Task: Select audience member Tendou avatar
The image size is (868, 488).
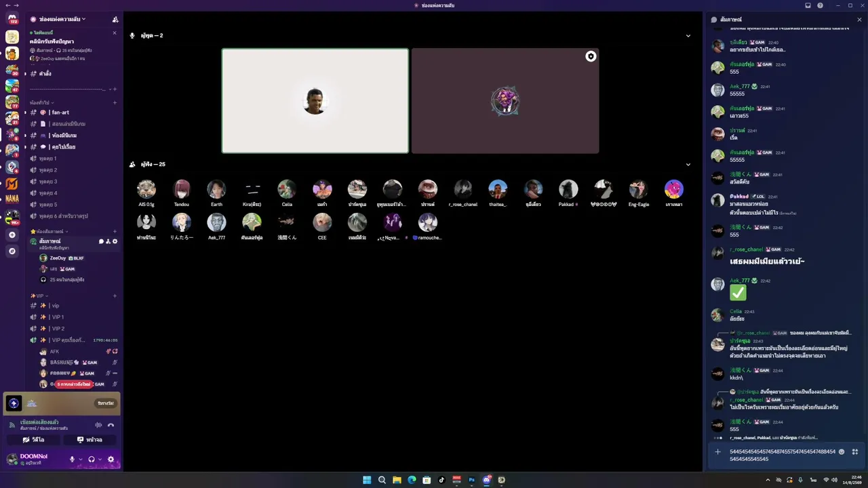Action: 182,189
